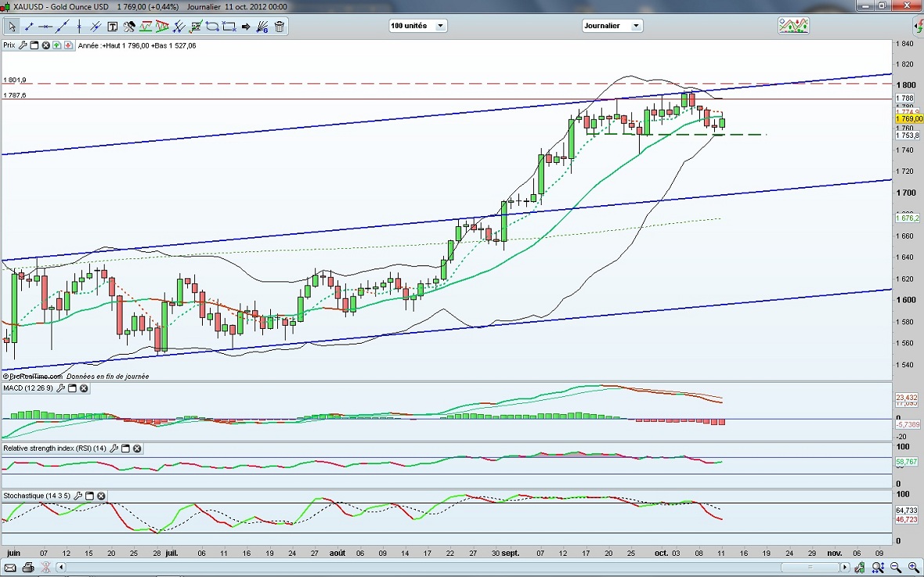Click the print icon in bottom bar
This screenshot has width=924, height=577.
click(28, 567)
